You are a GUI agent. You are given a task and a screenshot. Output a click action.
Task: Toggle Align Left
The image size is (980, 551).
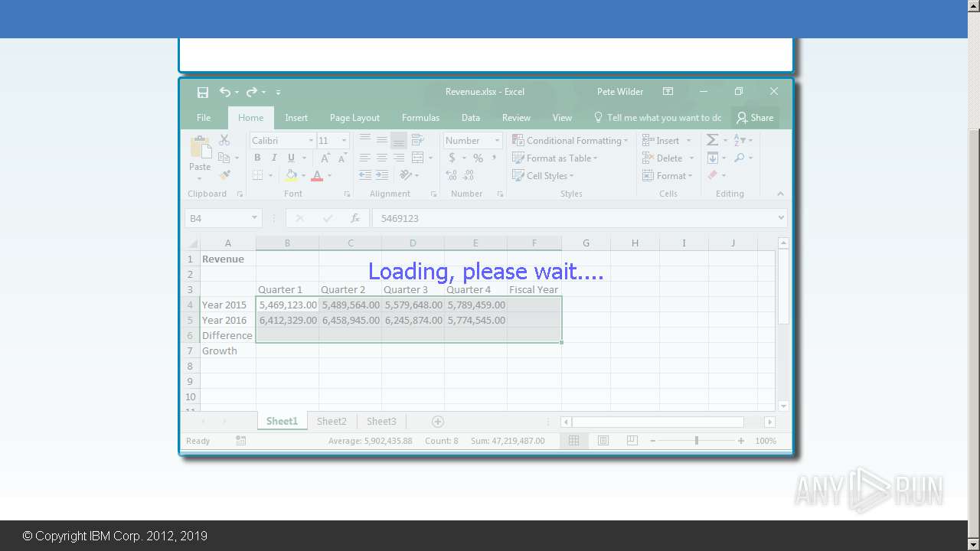click(365, 158)
